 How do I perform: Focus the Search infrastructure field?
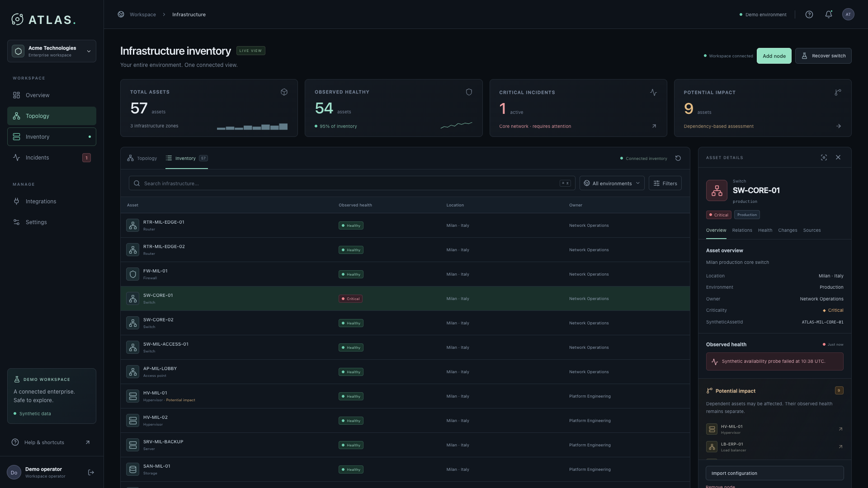[x=352, y=183]
